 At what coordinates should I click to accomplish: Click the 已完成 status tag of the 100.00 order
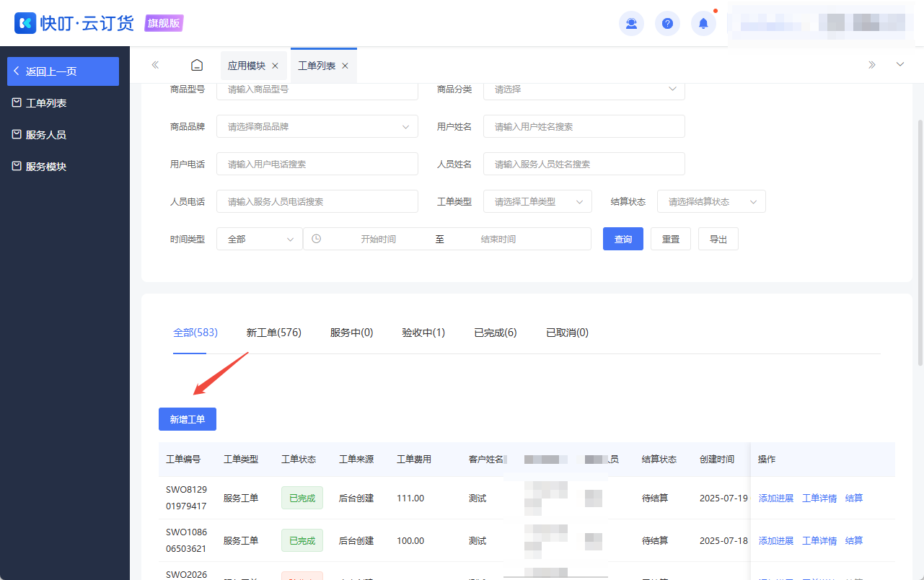tap(302, 540)
